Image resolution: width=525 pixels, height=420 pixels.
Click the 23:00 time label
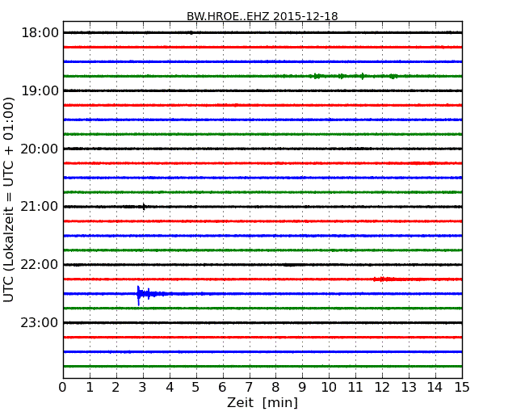coord(40,322)
